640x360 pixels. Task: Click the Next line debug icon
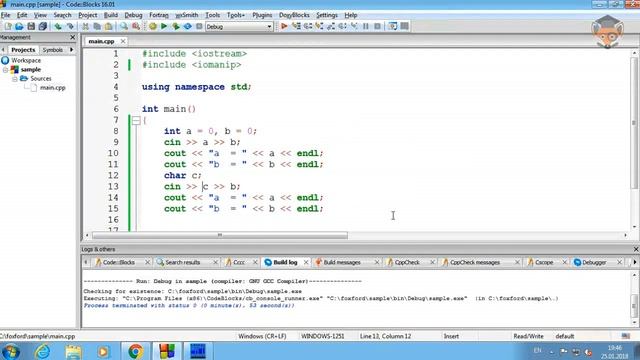(x=308, y=27)
